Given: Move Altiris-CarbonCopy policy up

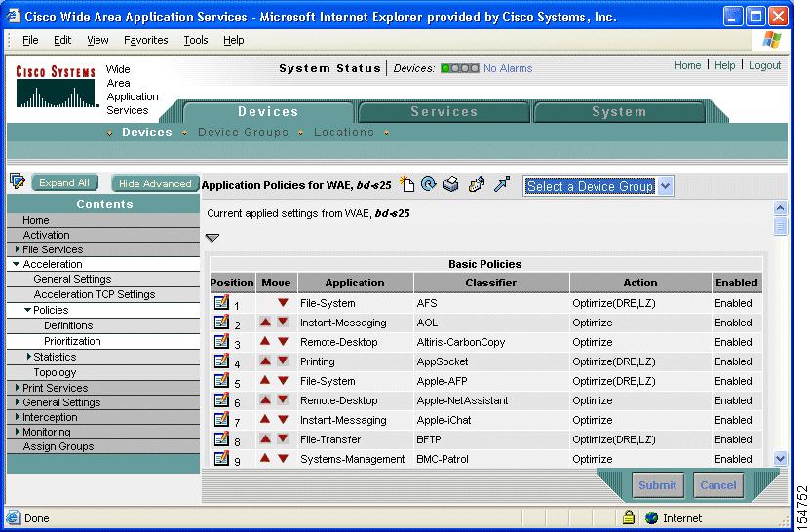Looking at the screenshot, I should pos(265,341).
